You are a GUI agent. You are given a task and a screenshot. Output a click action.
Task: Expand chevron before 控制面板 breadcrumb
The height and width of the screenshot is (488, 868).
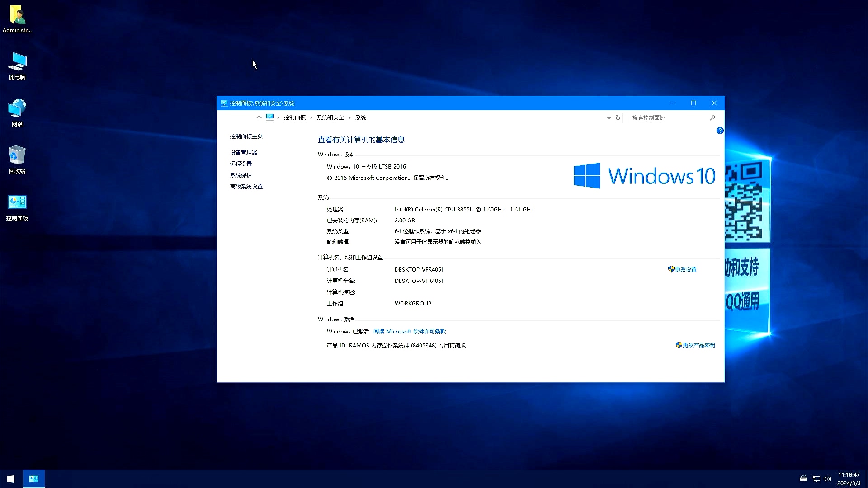pos(278,117)
